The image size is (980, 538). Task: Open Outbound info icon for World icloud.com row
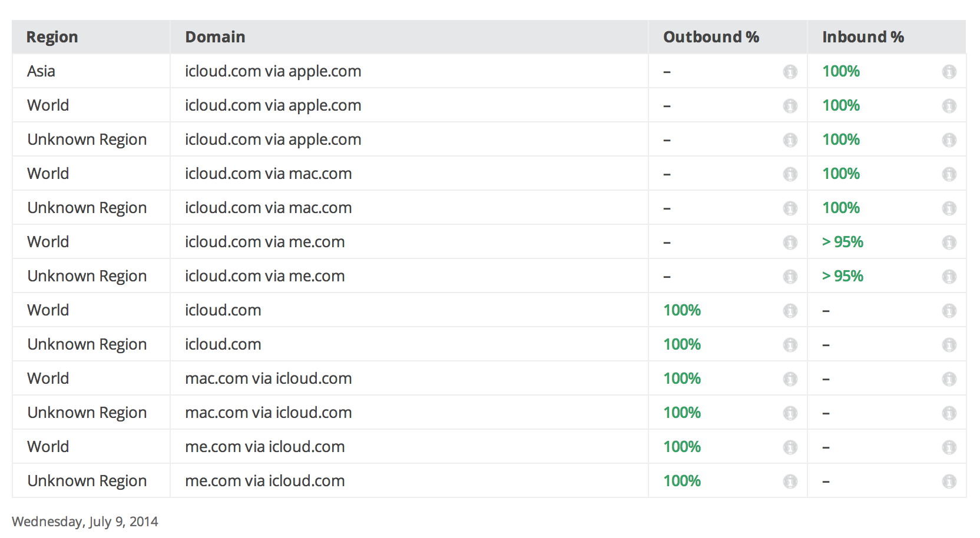coord(790,311)
